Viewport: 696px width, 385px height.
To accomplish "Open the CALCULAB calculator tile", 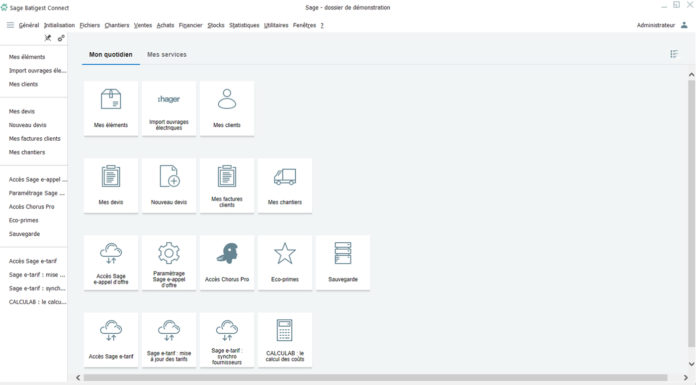I will 285,340.
